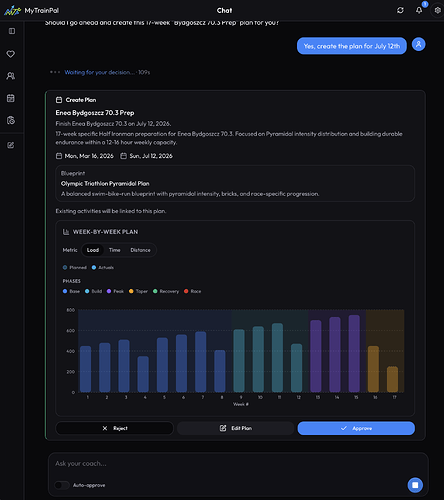Select the Load metric tab
This screenshot has height=500, width=444.
93,250
